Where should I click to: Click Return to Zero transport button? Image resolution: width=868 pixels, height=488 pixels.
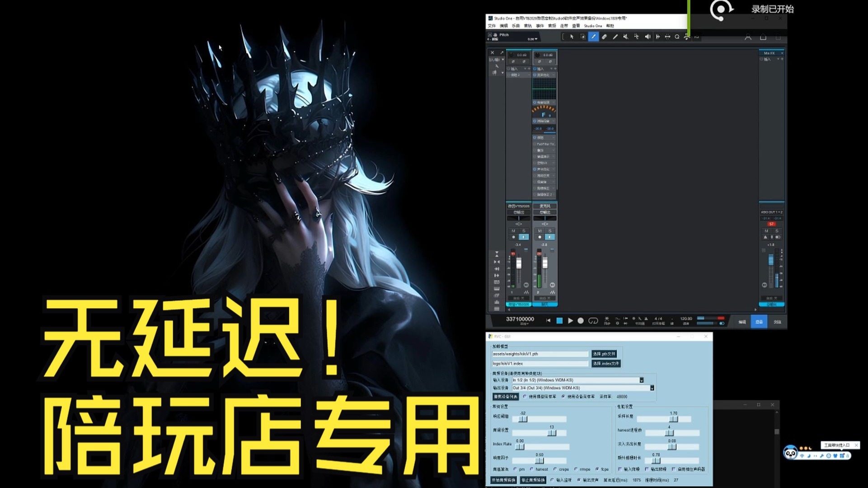coord(548,320)
